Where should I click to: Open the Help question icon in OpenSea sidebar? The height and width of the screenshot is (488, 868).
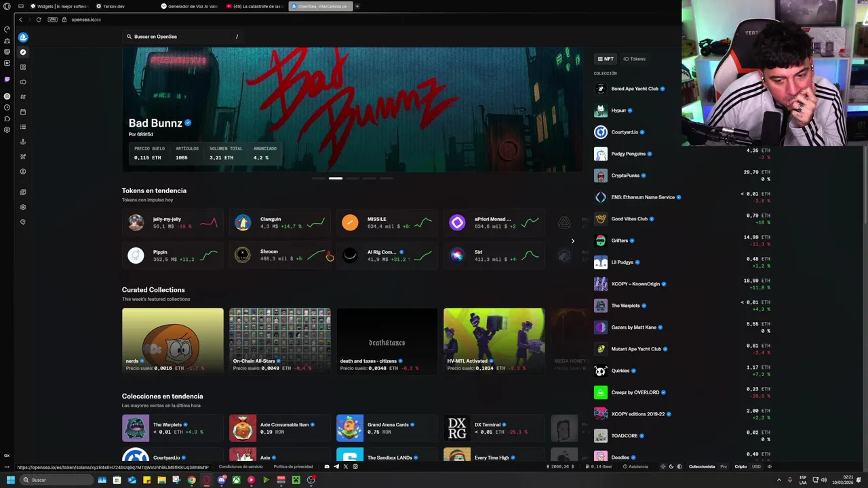pyautogui.click(x=23, y=222)
